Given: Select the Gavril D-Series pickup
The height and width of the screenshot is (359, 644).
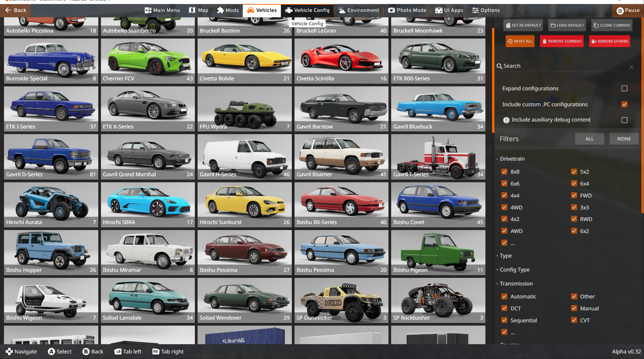Looking at the screenshot, I should [x=51, y=157].
